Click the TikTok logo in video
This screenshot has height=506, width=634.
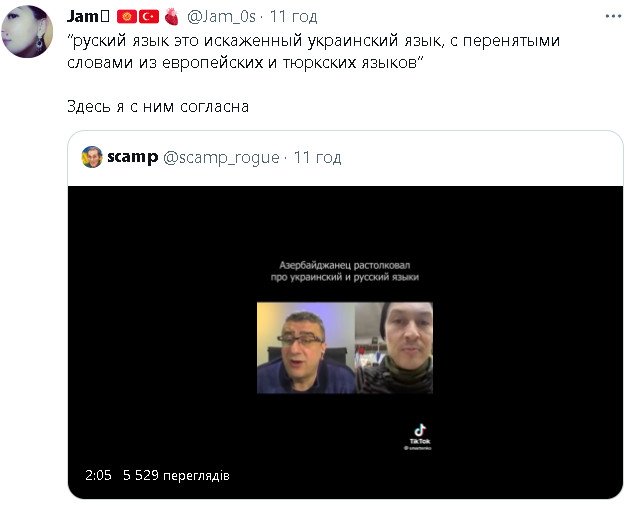(x=420, y=436)
